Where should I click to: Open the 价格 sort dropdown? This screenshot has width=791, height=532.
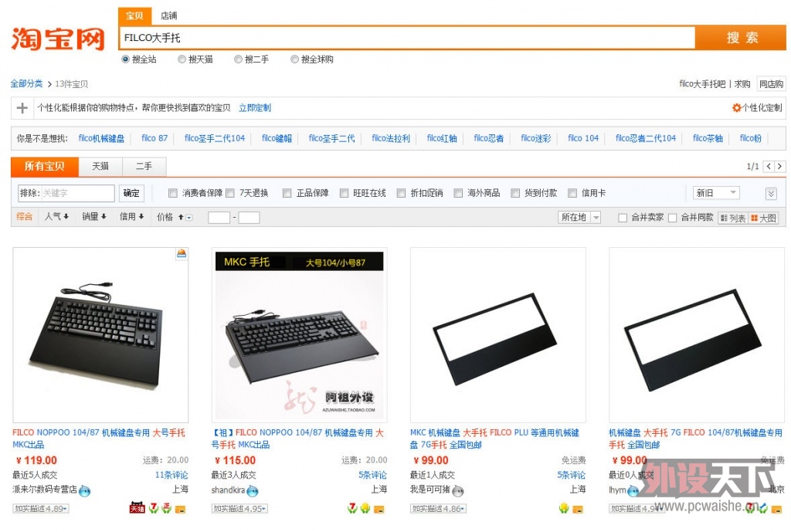189,218
